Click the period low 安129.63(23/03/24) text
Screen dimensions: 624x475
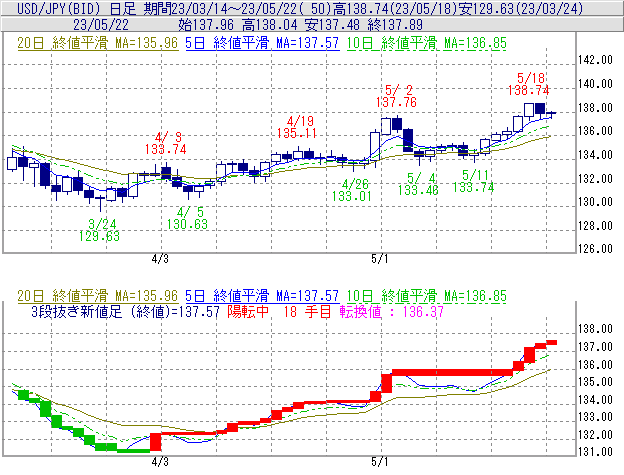point(521,8)
